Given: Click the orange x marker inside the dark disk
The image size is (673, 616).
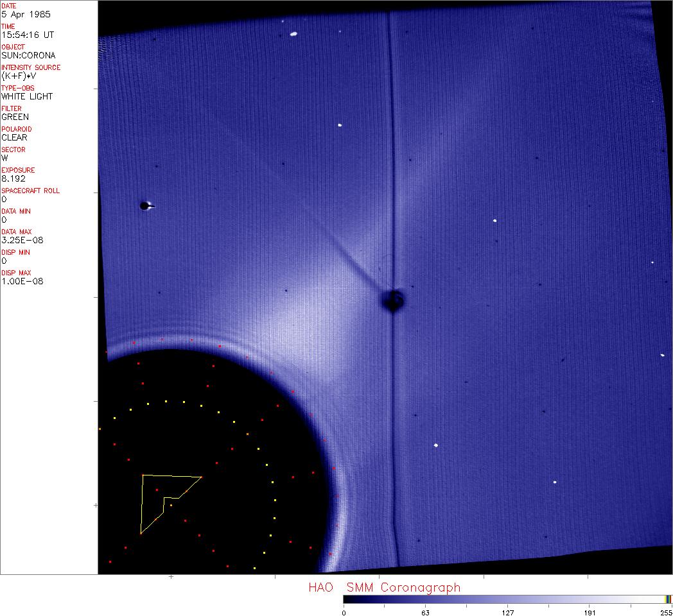Looking at the screenshot, I should (x=247, y=434).
